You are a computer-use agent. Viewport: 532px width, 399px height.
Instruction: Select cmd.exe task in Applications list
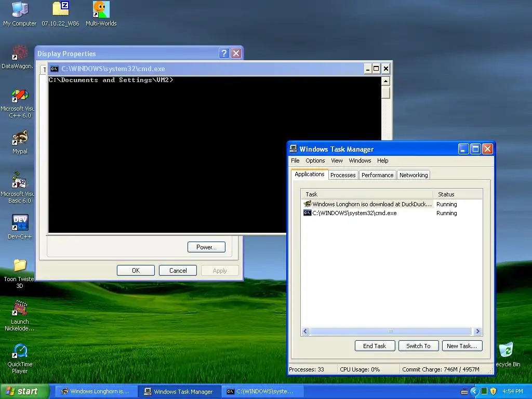coord(392,213)
